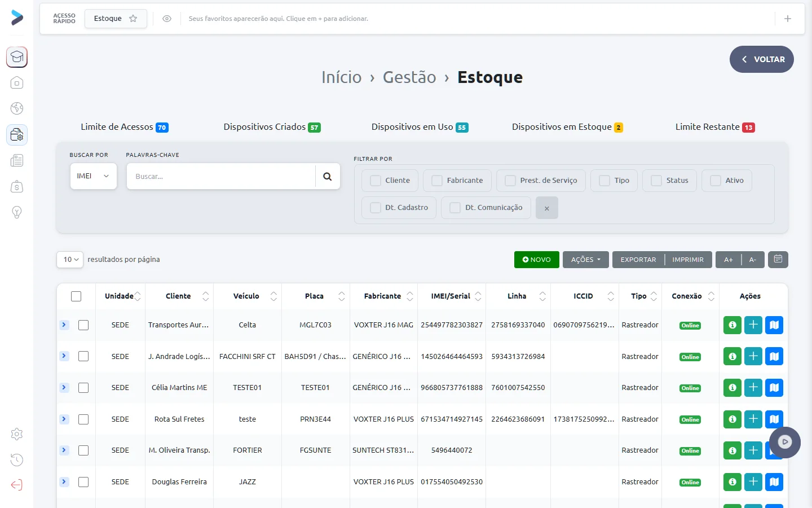Click the search magnifier icon
This screenshot has width=812, height=508.
[328, 176]
